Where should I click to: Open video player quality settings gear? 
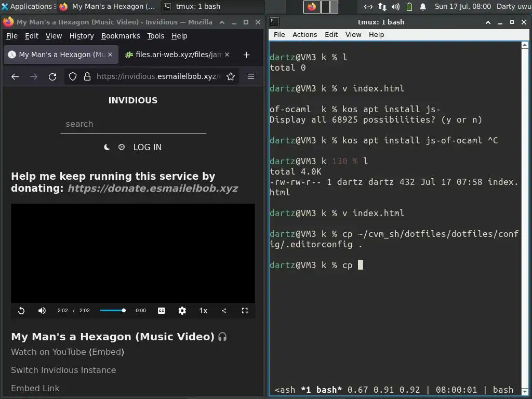182,311
